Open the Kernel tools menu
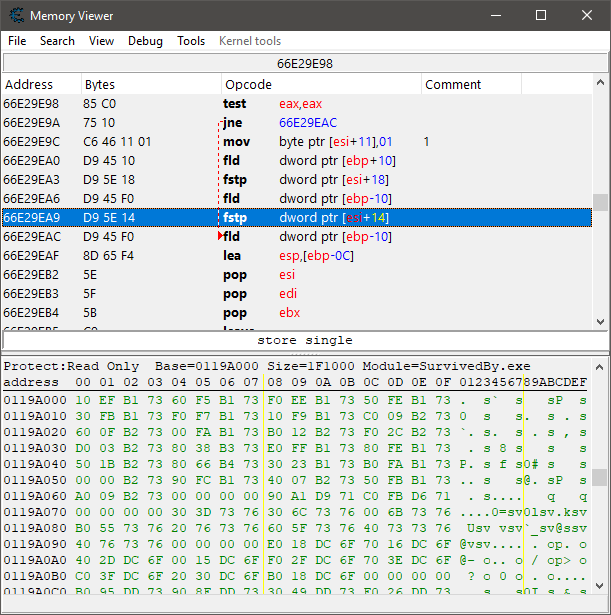Viewport: 611px width, 615px height. coord(250,41)
